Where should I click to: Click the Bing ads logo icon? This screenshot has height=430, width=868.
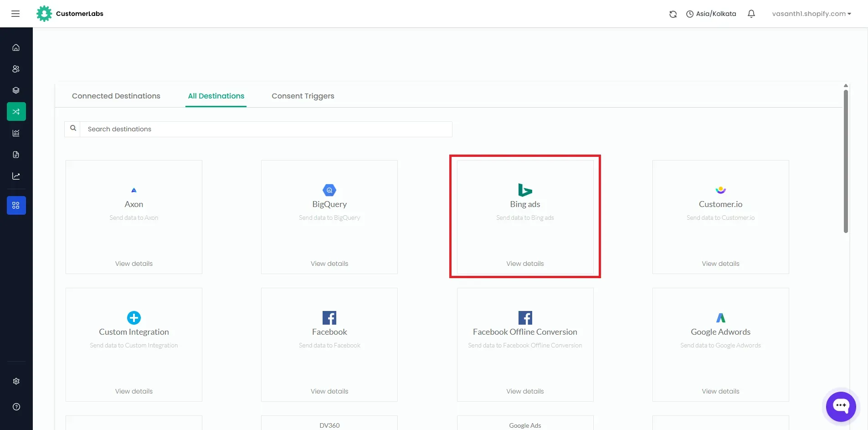pyautogui.click(x=525, y=190)
